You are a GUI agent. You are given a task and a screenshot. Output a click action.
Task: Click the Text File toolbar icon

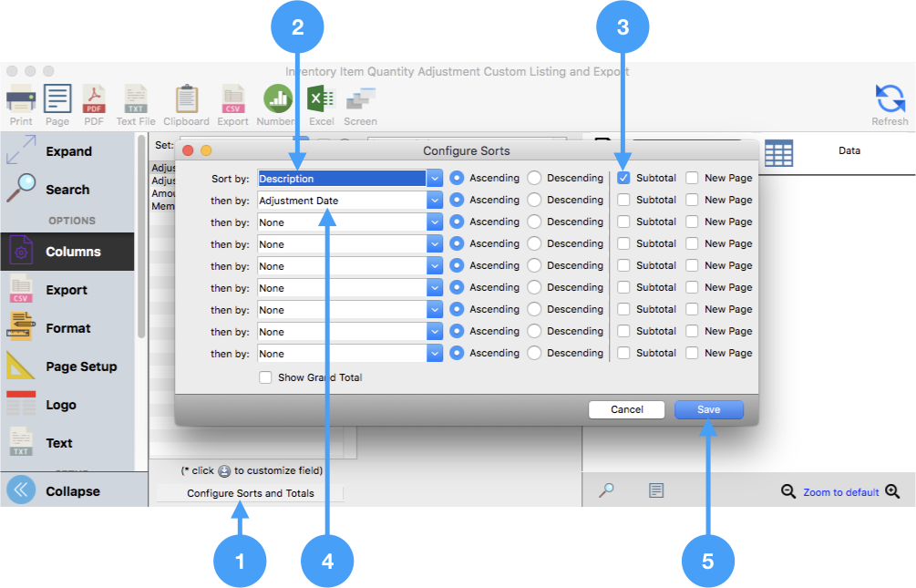136,100
